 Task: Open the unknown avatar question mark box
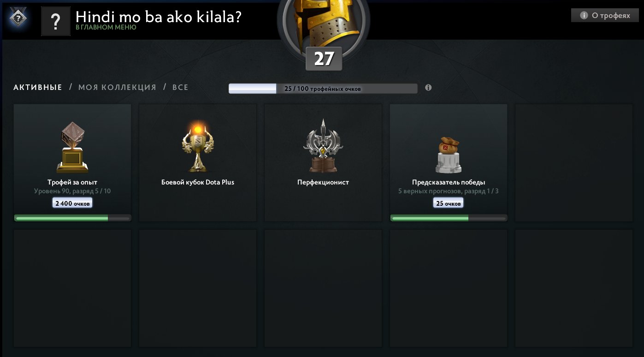pyautogui.click(x=56, y=21)
